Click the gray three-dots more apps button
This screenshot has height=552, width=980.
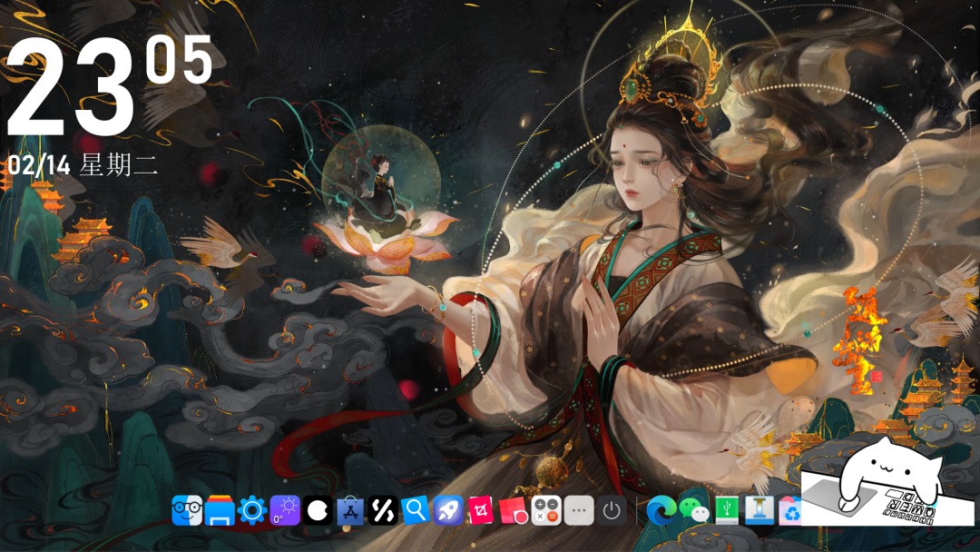tap(579, 510)
